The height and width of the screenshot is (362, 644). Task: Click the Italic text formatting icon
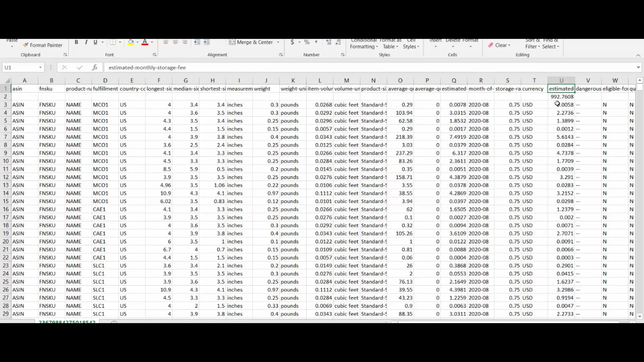pos(86,42)
